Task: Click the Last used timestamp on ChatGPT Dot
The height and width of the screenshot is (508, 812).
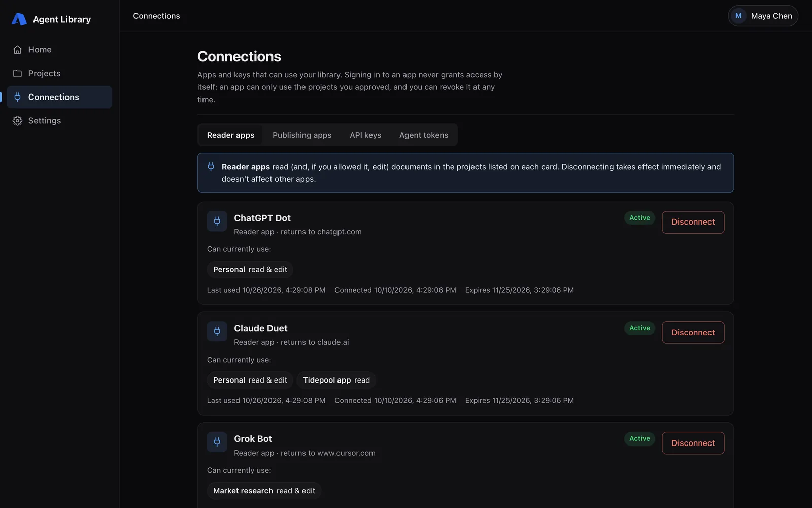Action: pyautogui.click(x=266, y=290)
